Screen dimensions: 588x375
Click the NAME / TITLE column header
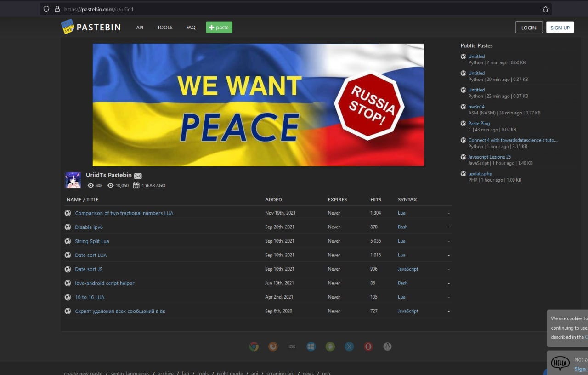(83, 199)
